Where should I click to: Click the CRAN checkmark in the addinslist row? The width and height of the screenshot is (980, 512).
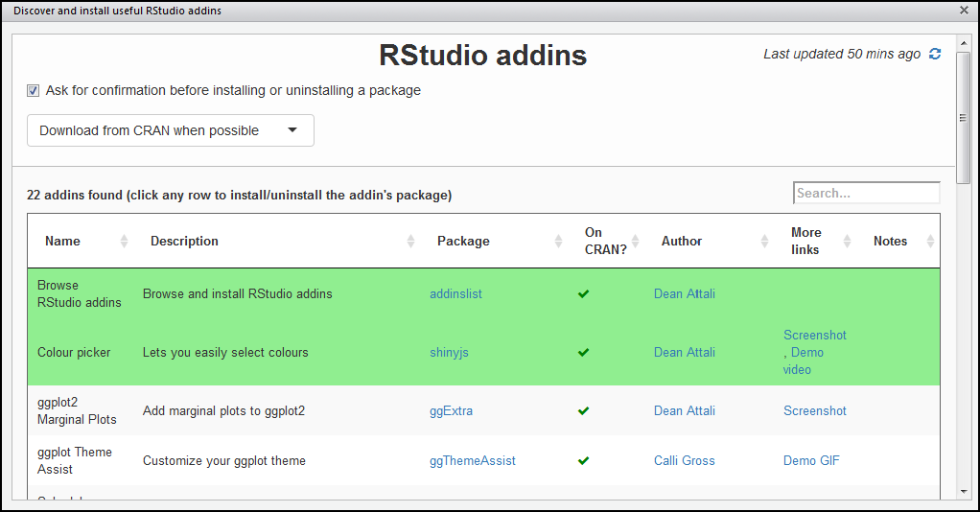(583, 293)
